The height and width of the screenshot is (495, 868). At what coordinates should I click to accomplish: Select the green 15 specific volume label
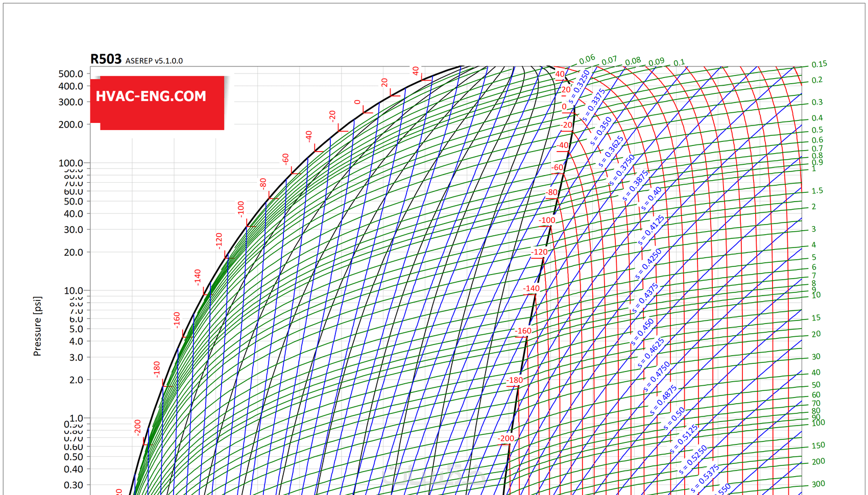pos(816,318)
